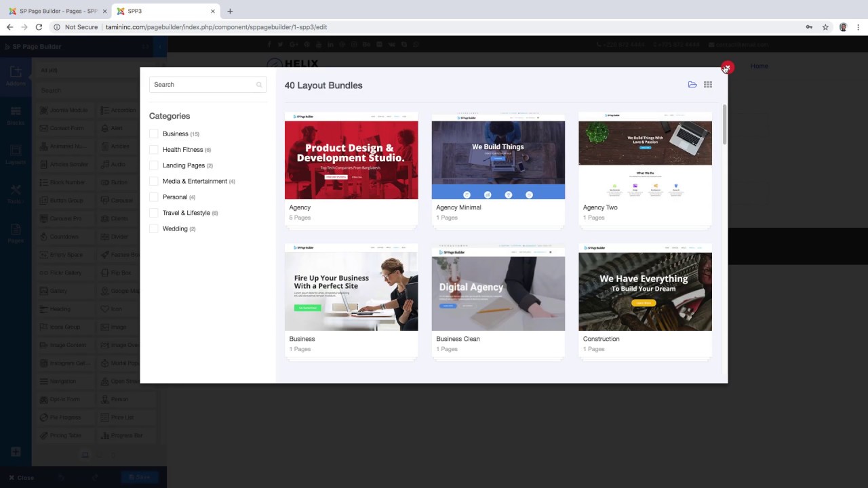The image size is (868, 488).
Task: Switch to SP Page Builder - Pages tab
Action: [x=56, y=11]
